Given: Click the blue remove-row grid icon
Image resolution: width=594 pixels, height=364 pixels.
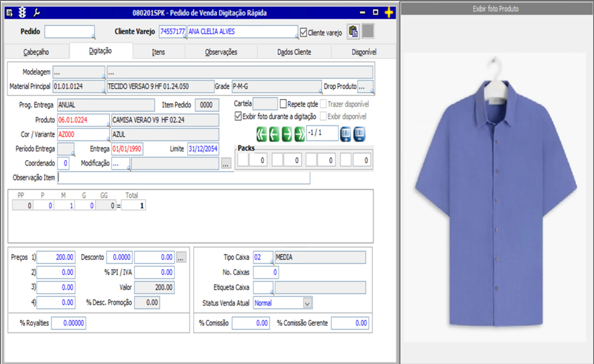Looking at the screenshot, I should [x=359, y=134].
